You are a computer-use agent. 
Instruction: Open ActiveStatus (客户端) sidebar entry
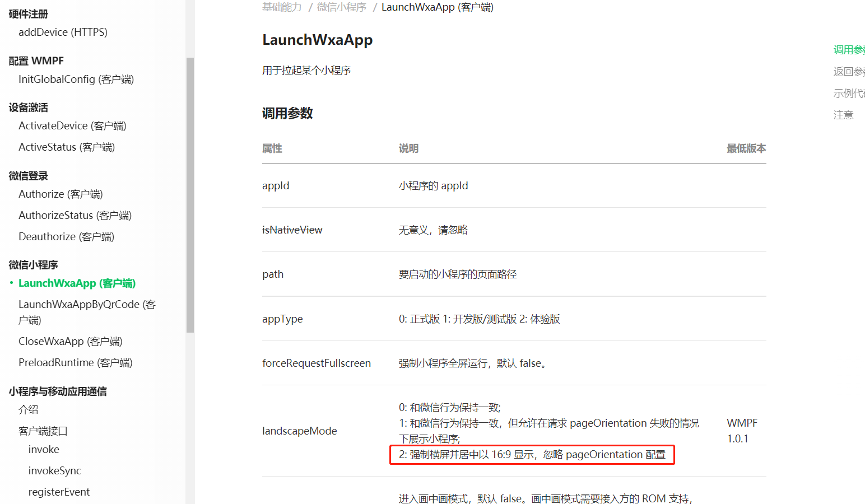pyautogui.click(x=67, y=147)
